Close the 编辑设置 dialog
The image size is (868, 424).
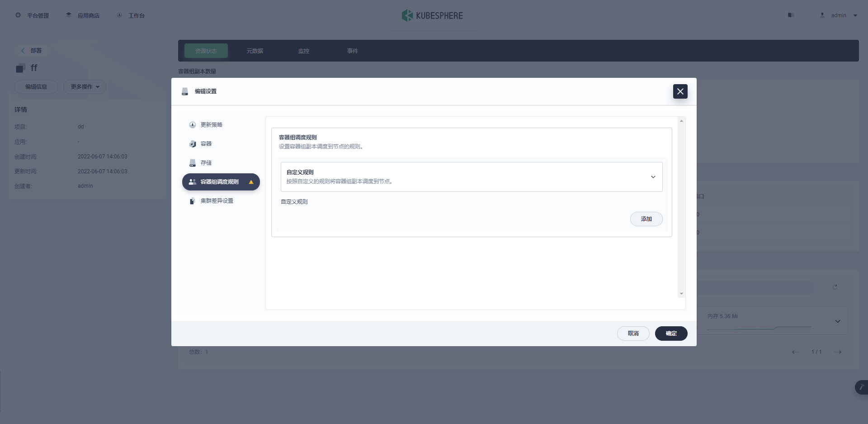pos(680,91)
